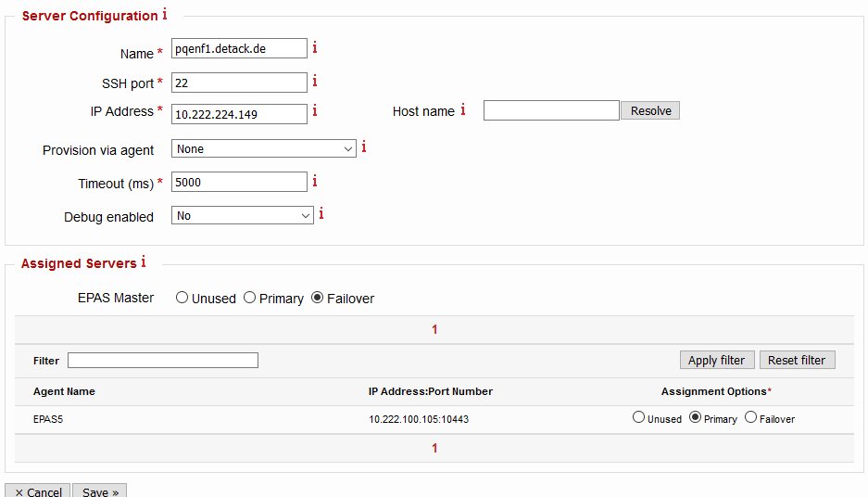This screenshot has width=868, height=497.
Task: Set EPAS Master to Primary
Action: point(250,299)
